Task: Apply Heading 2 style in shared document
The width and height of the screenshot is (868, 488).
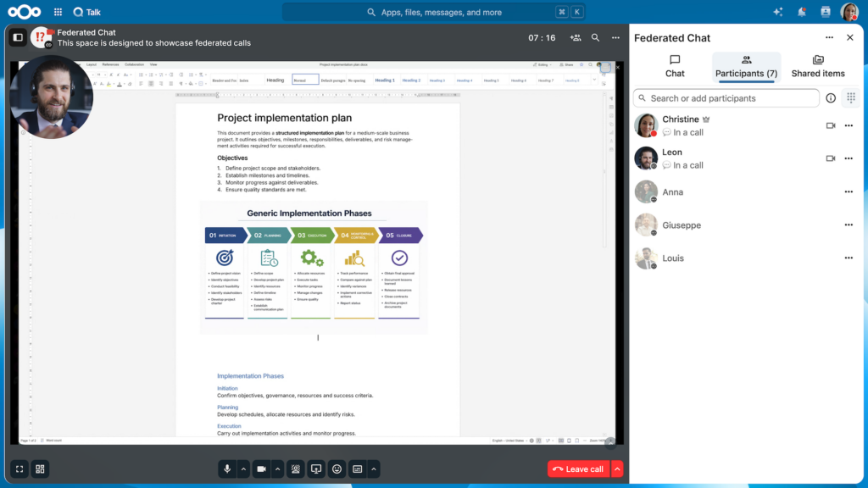Action: pyautogui.click(x=411, y=80)
